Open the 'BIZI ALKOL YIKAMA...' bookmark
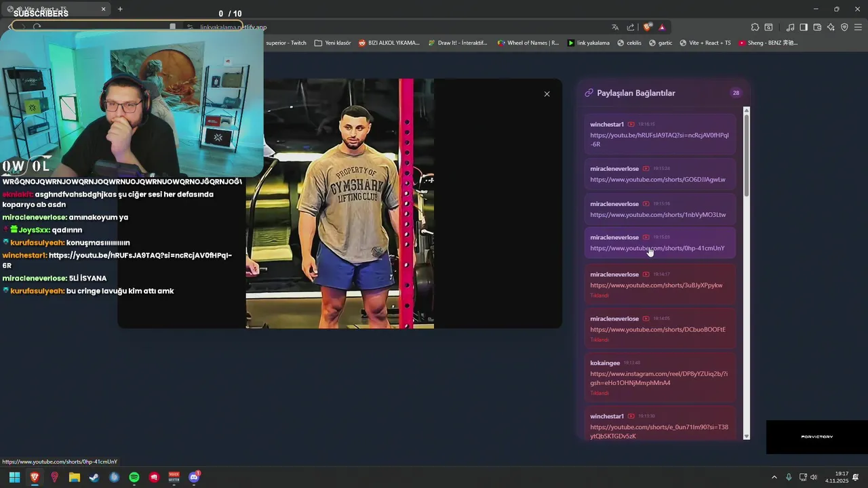 (x=389, y=43)
